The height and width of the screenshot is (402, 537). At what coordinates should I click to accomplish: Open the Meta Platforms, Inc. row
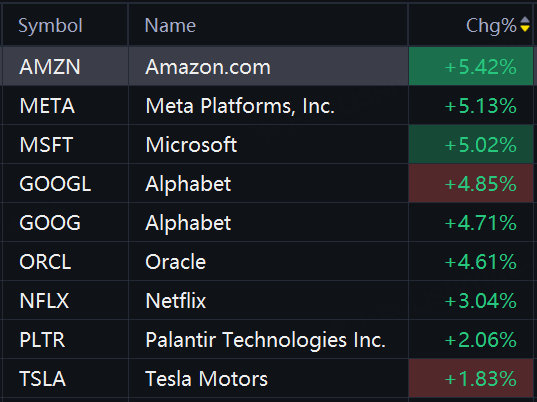pos(267,105)
